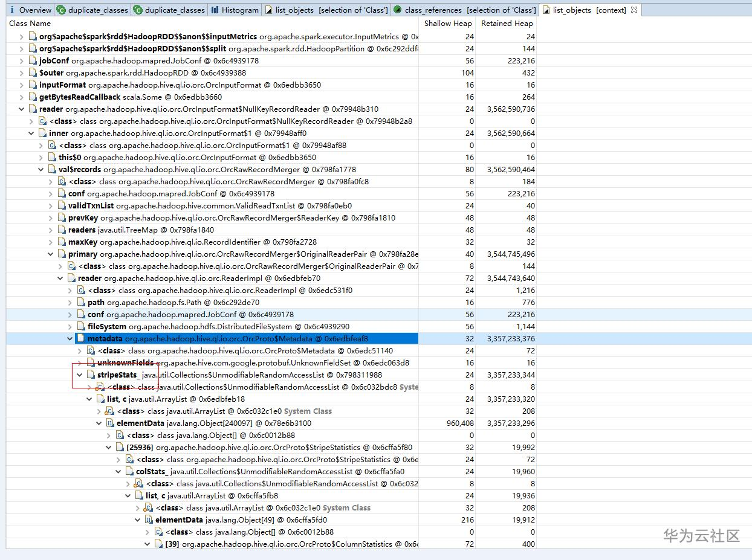Click the class icon of ReaderImpl <class> row
The image size is (752, 560).
coord(81,290)
